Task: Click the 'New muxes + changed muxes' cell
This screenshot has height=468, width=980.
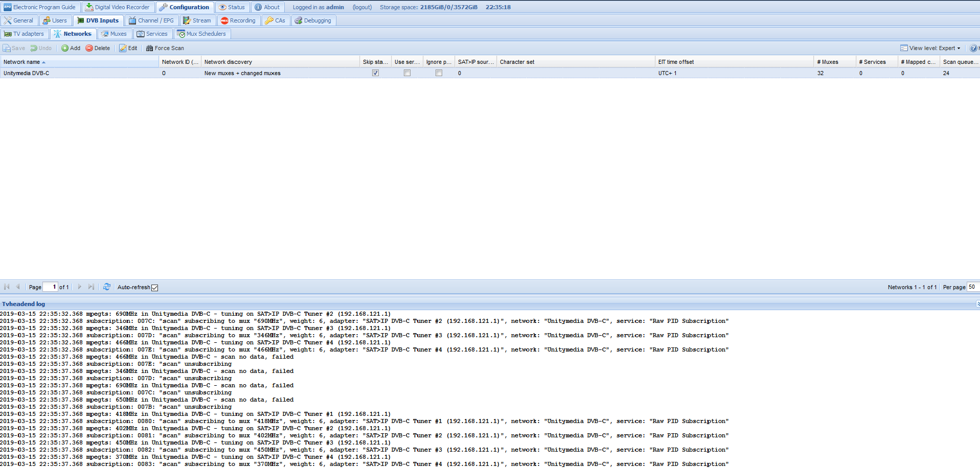Action: pyautogui.click(x=280, y=73)
